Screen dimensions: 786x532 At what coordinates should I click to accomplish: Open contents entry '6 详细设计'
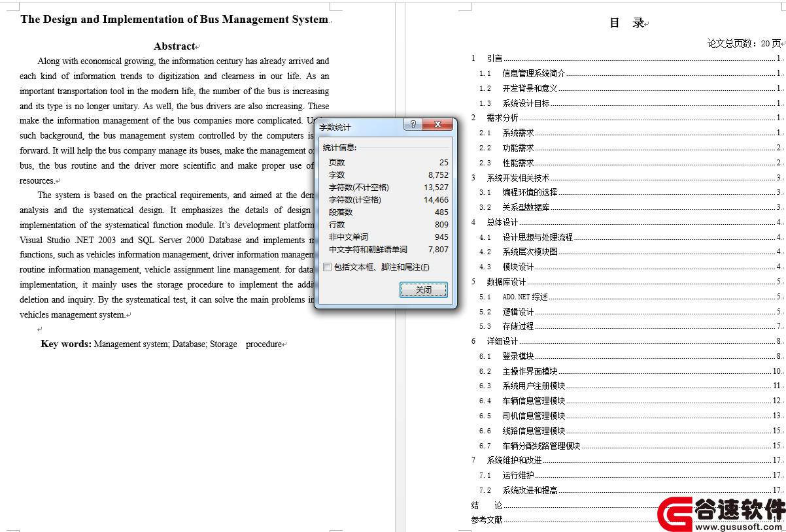click(x=626, y=341)
